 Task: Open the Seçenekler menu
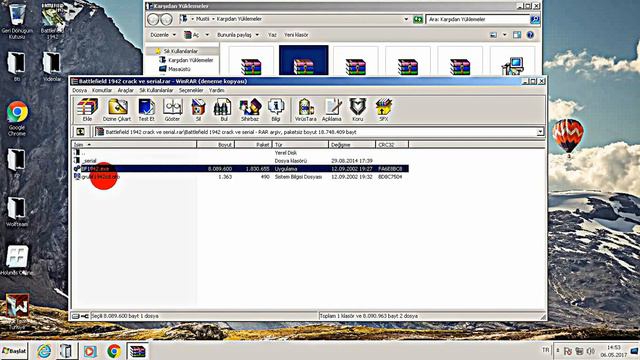tap(191, 90)
